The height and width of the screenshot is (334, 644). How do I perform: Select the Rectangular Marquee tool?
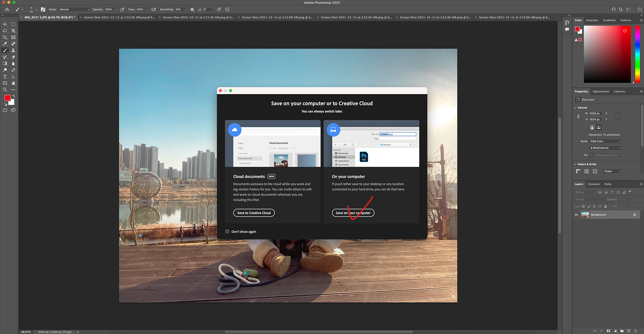tap(13, 24)
